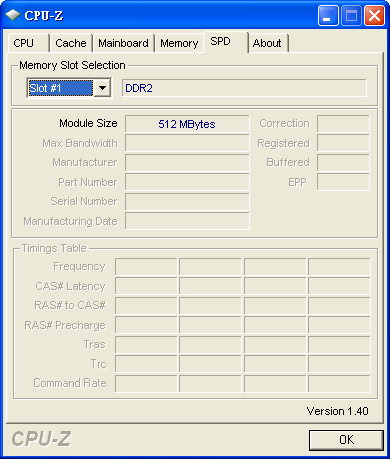Click the Manufacturer field

pyautogui.click(x=187, y=163)
